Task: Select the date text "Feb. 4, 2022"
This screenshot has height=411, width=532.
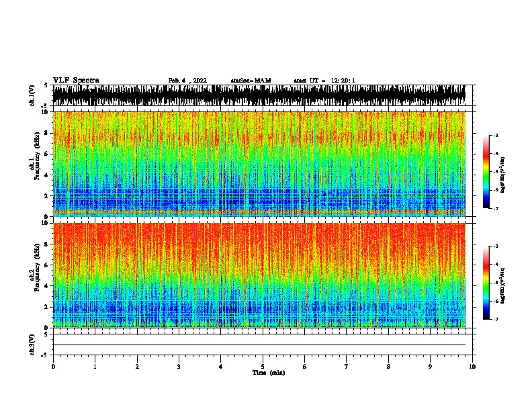Action: [187, 81]
